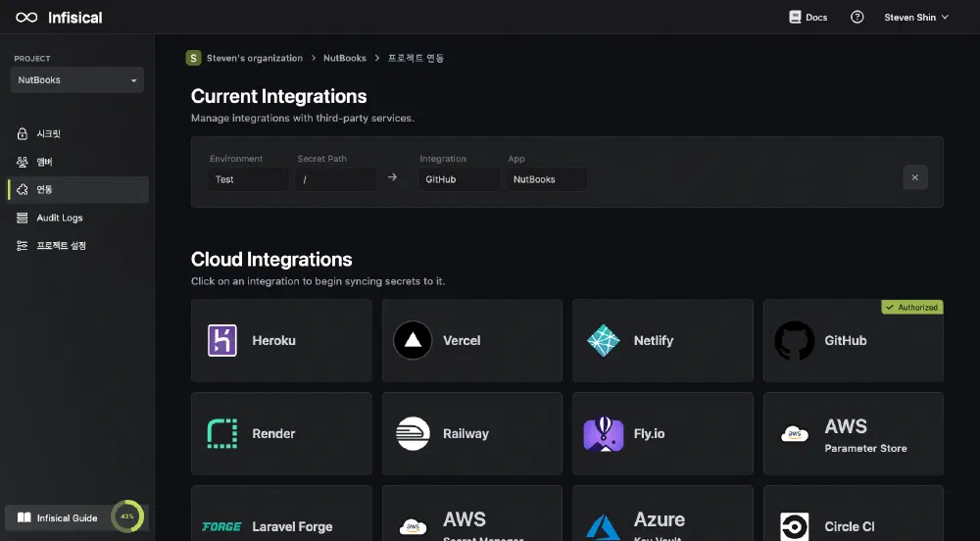Select the Vercel integration card
The image size is (980, 541).
[472, 340]
